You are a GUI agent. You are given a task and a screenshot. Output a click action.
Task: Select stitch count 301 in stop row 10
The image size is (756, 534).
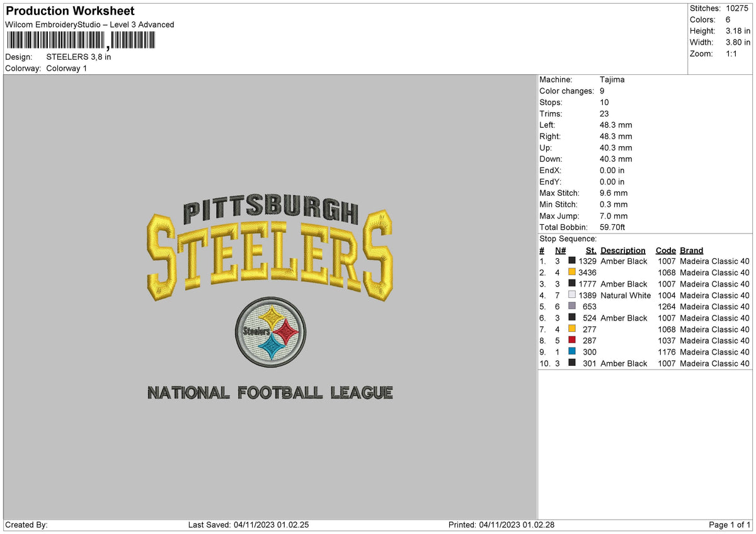pos(590,363)
